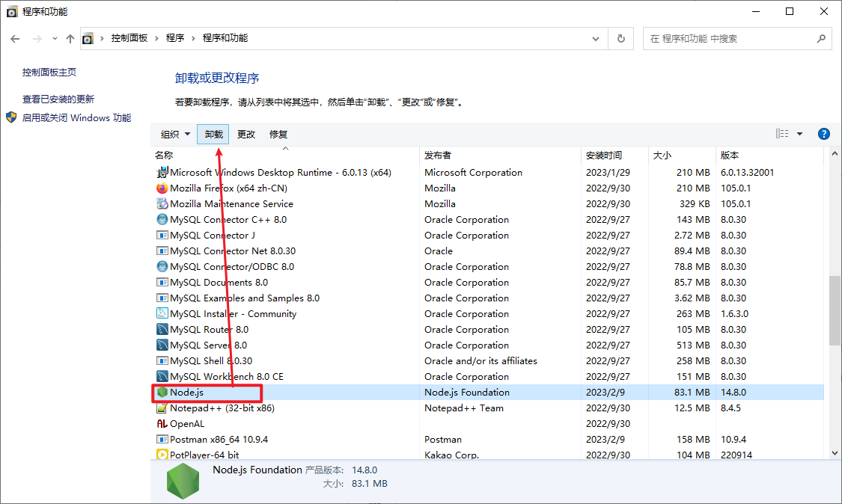Select MySQL Server 8.0 icon
The height and width of the screenshot is (504, 842).
point(162,345)
